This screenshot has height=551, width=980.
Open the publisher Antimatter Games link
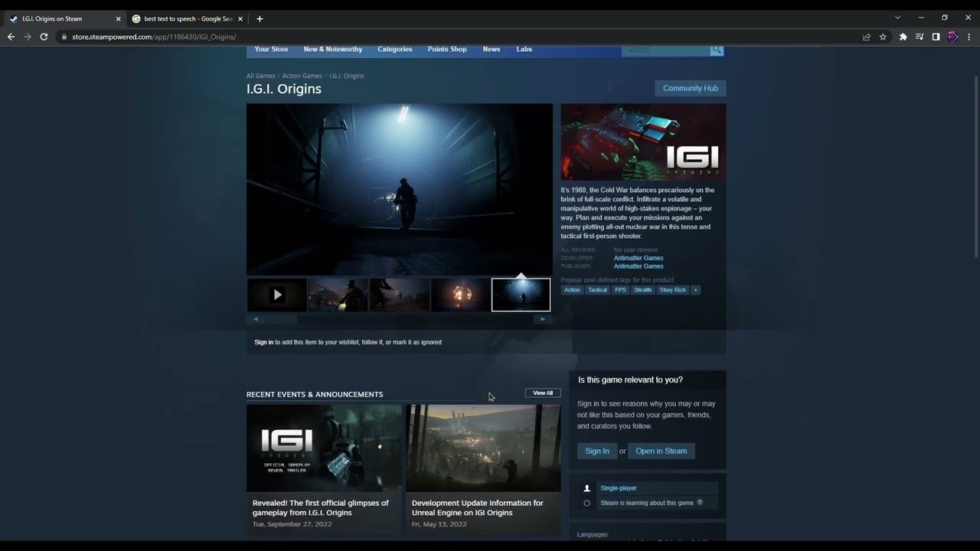tap(639, 266)
